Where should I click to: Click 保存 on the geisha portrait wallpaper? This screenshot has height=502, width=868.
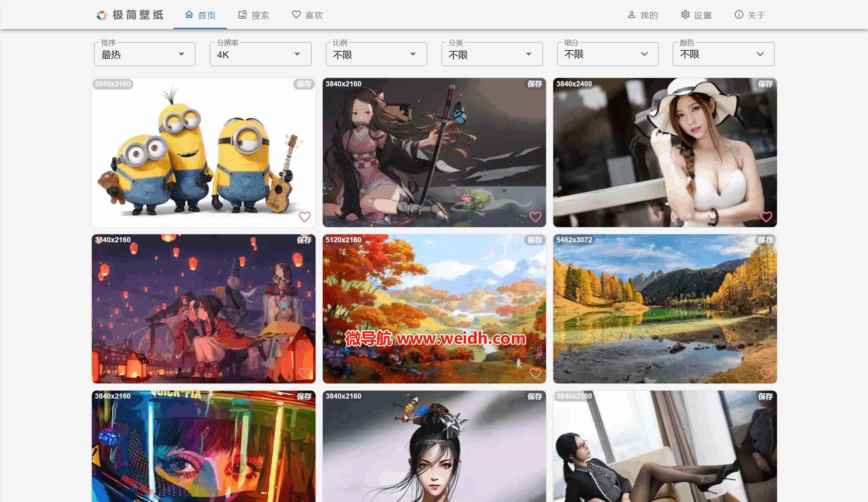click(x=535, y=397)
